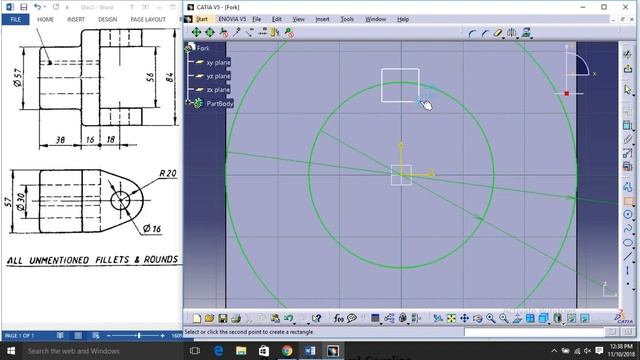Toggle the first green snap icon in top-left toolbar
This screenshot has height=360, width=640.
point(196,32)
